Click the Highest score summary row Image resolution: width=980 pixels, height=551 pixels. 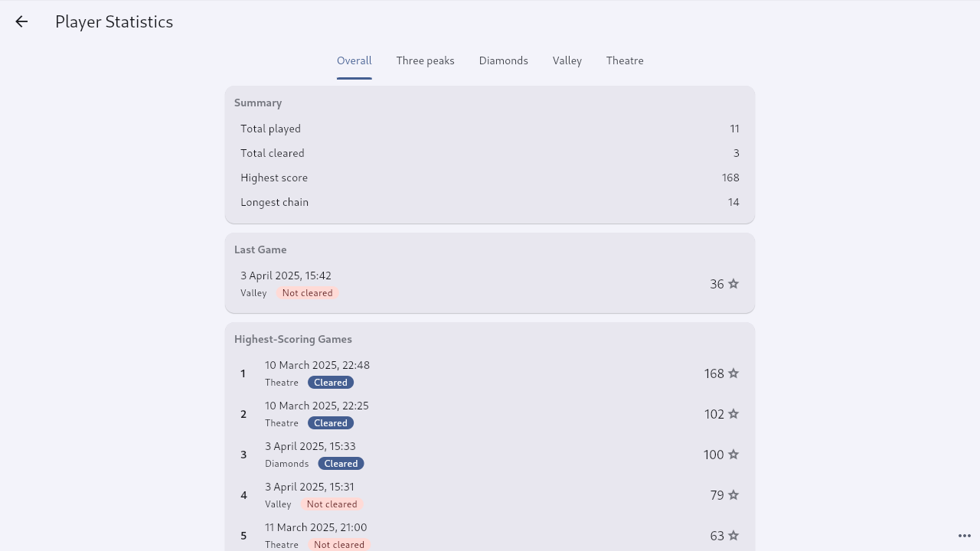(490, 178)
